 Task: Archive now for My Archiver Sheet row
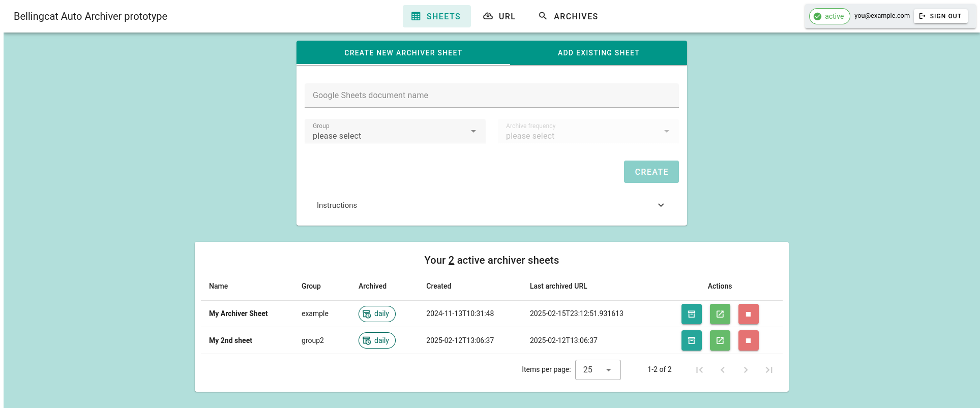tap(691, 314)
